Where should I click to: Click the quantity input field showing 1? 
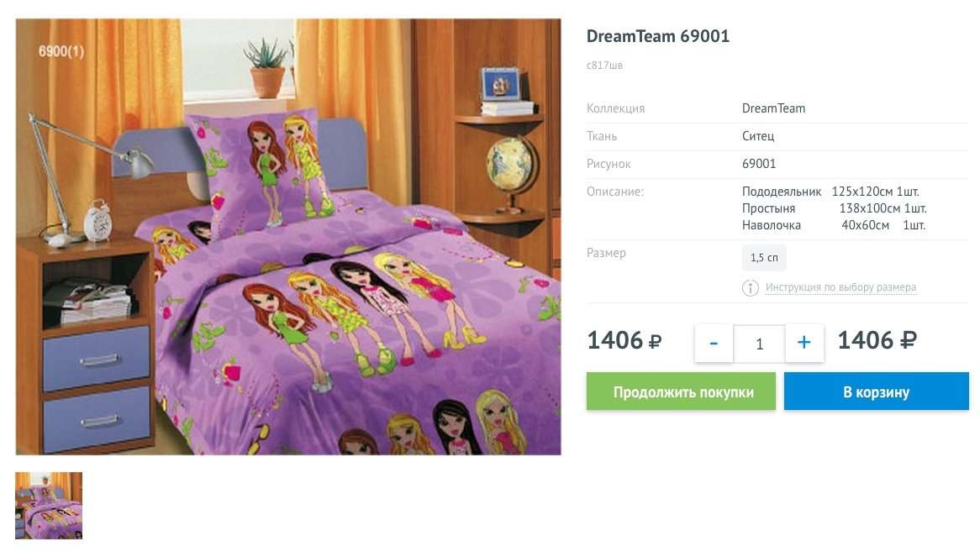pos(760,344)
